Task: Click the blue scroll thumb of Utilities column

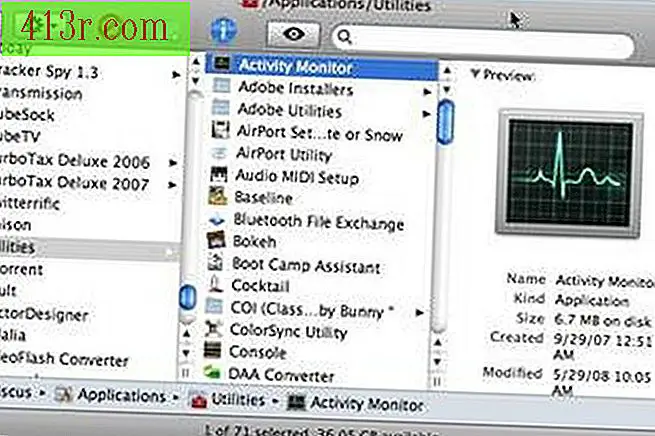Action: pyautogui.click(x=446, y=122)
